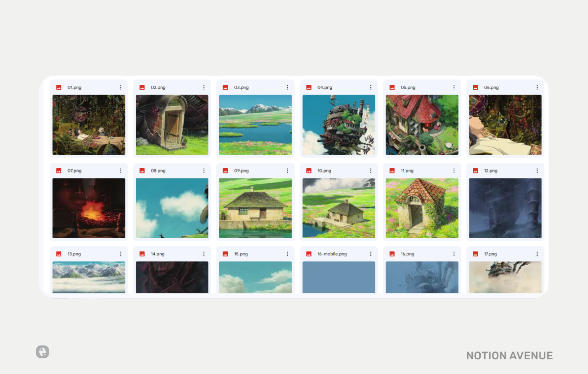
Task: Open the more options menu for 13.png
Action: [x=121, y=254]
